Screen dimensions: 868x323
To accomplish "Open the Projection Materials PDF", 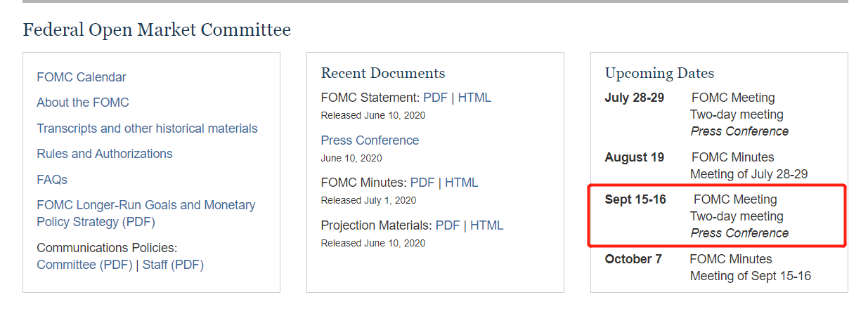I will click(x=448, y=225).
